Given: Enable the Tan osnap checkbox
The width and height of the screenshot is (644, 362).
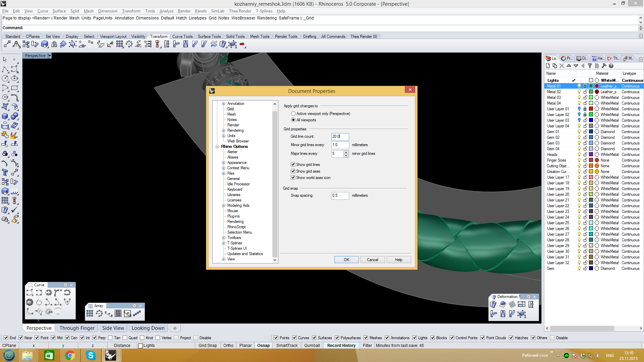Looking at the screenshot, I should pos(110,338).
